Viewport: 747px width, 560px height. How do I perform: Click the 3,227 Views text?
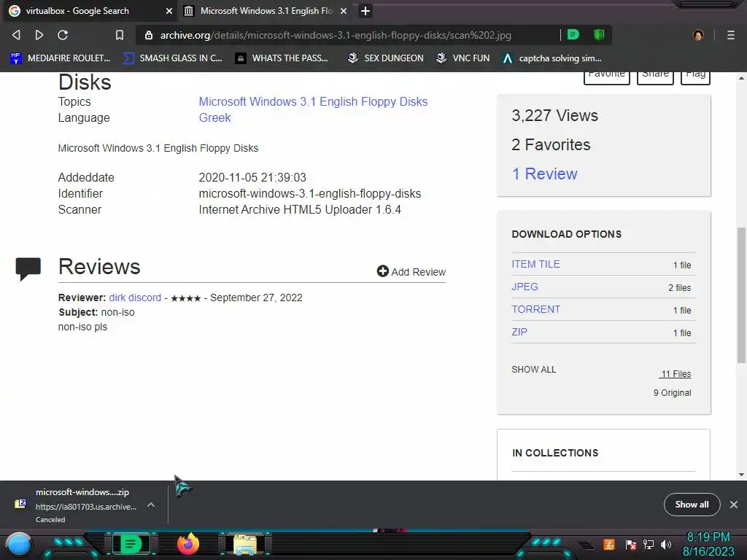554,116
